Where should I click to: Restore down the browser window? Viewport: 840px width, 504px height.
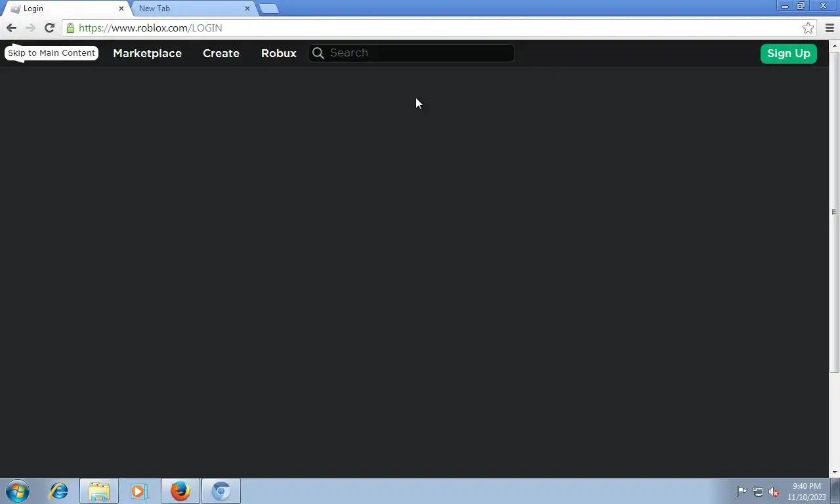point(801,6)
